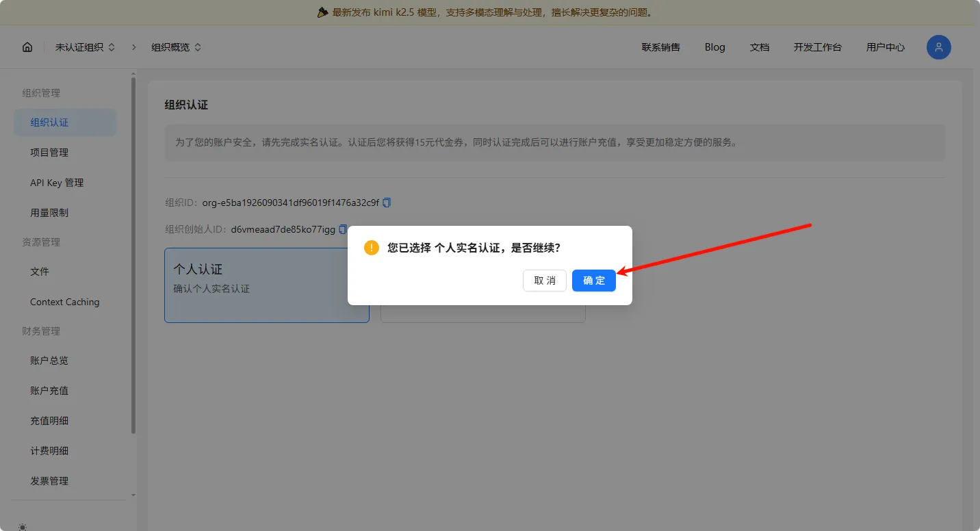Visit the Blog link
Image resolution: width=980 pixels, height=531 pixels.
click(714, 47)
